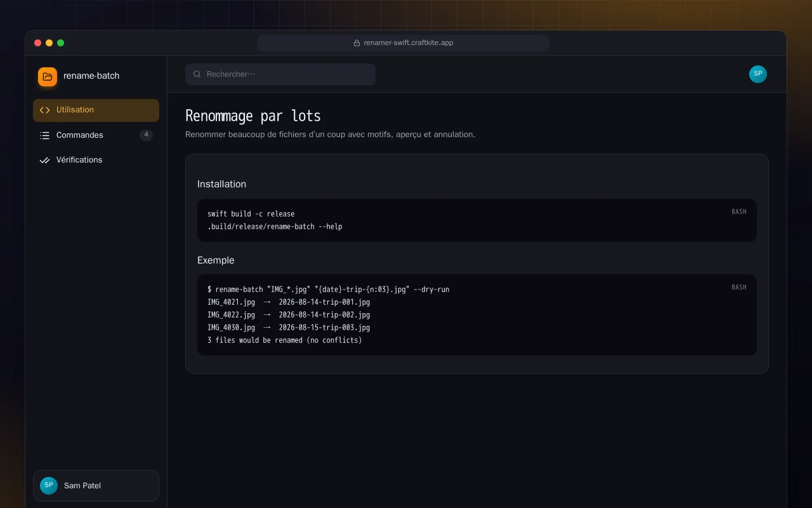The width and height of the screenshot is (812, 508).
Task: Click the orange rename-batch folder logo
Action: pyautogui.click(x=48, y=77)
